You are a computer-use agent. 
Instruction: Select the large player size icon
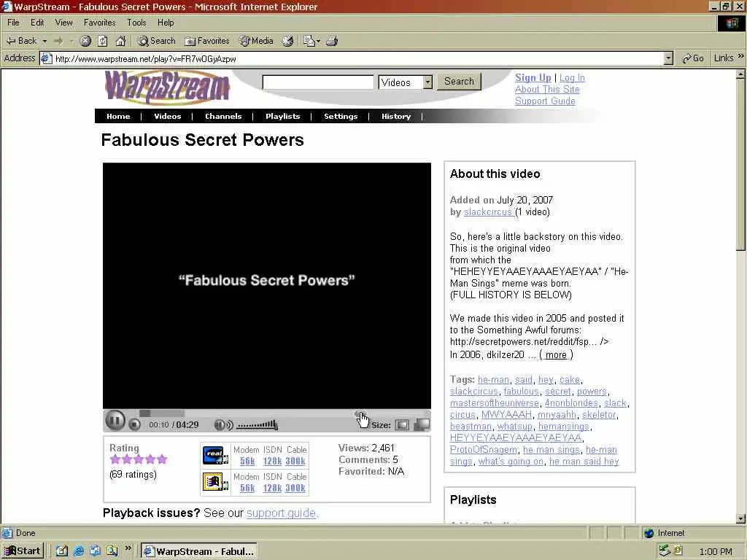pos(422,424)
